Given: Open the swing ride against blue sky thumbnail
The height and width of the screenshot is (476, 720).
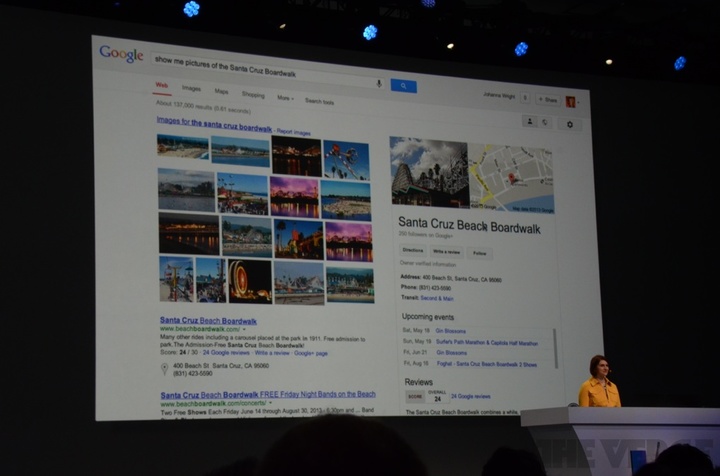Looking at the screenshot, I should [x=346, y=160].
